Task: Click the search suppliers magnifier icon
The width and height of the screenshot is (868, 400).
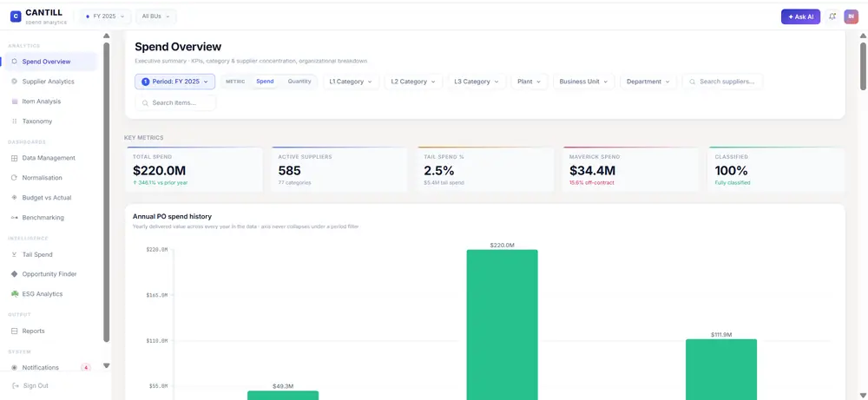Action: pyautogui.click(x=692, y=82)
